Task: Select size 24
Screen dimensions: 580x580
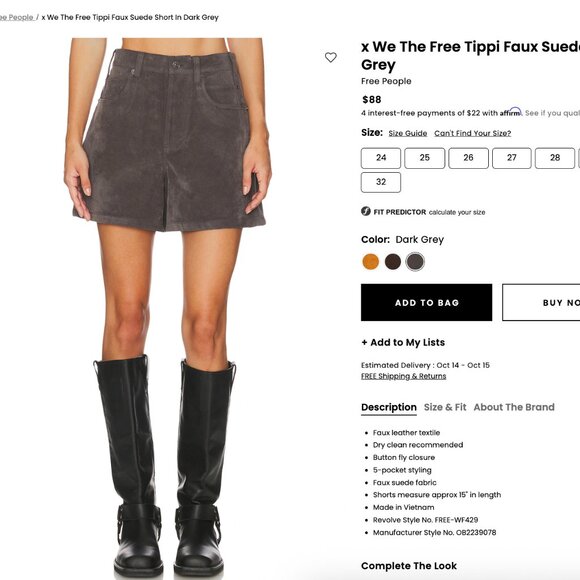Action: [381, 158]
